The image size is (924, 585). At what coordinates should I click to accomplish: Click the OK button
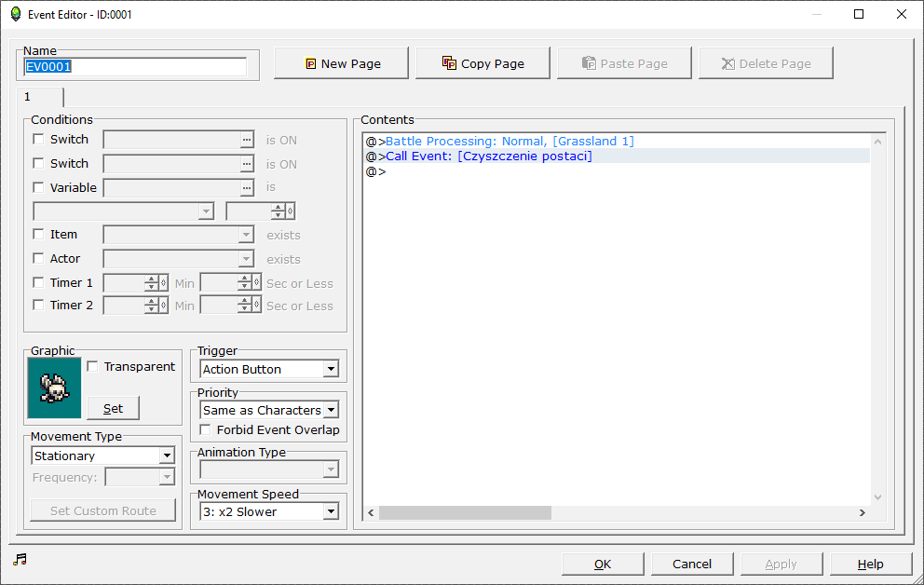pyautogui.click(x=603, y=564)
